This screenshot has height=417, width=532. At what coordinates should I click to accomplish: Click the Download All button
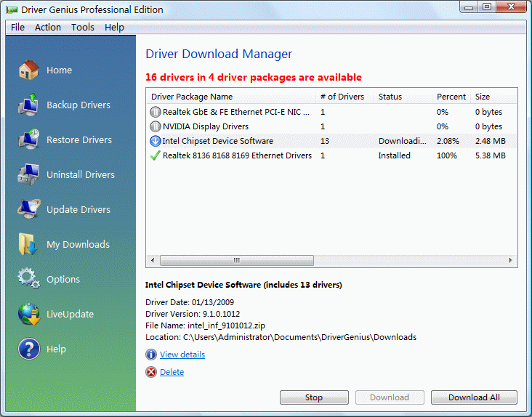coord(474,397)
